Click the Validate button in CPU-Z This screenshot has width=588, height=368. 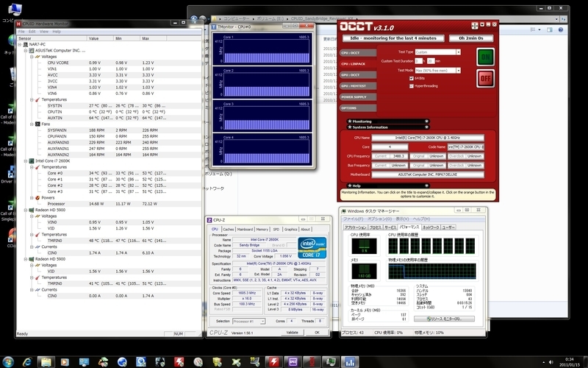292,333
